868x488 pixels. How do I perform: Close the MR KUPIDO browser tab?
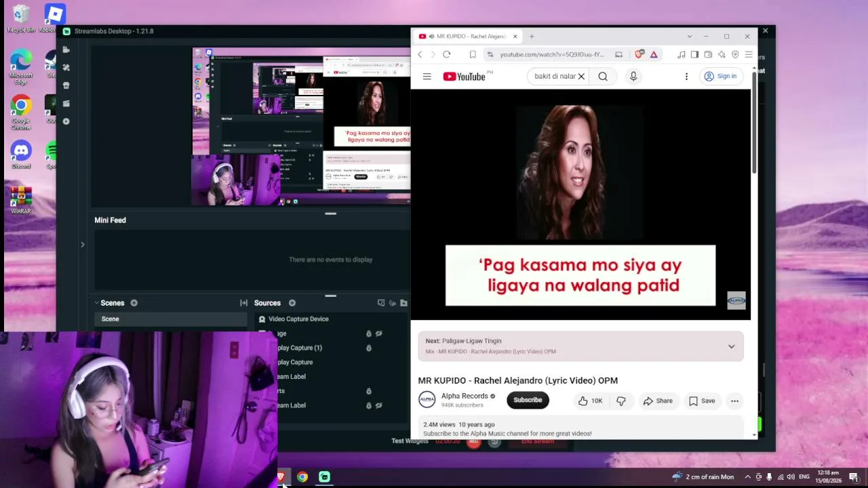coord(515,37)
